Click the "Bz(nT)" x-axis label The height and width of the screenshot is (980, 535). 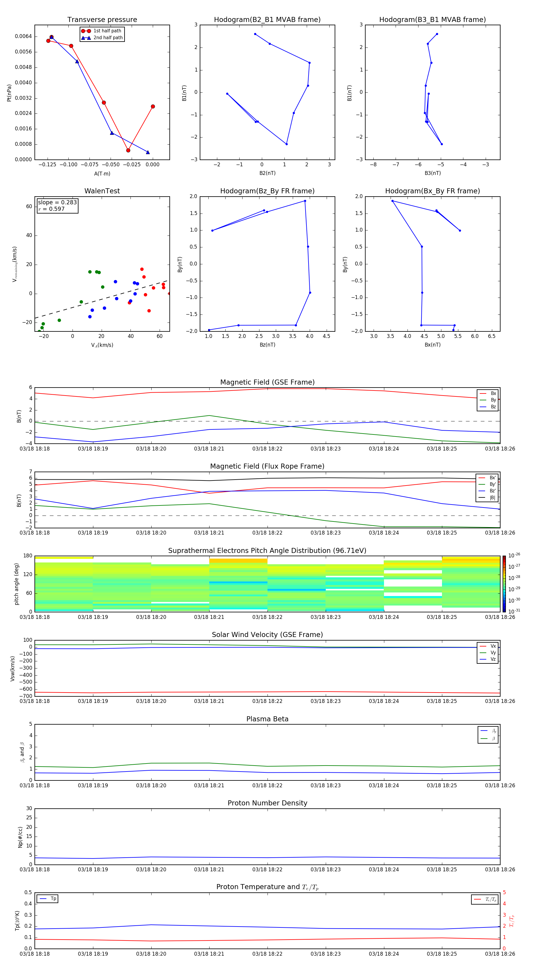(x=267, y=345)
